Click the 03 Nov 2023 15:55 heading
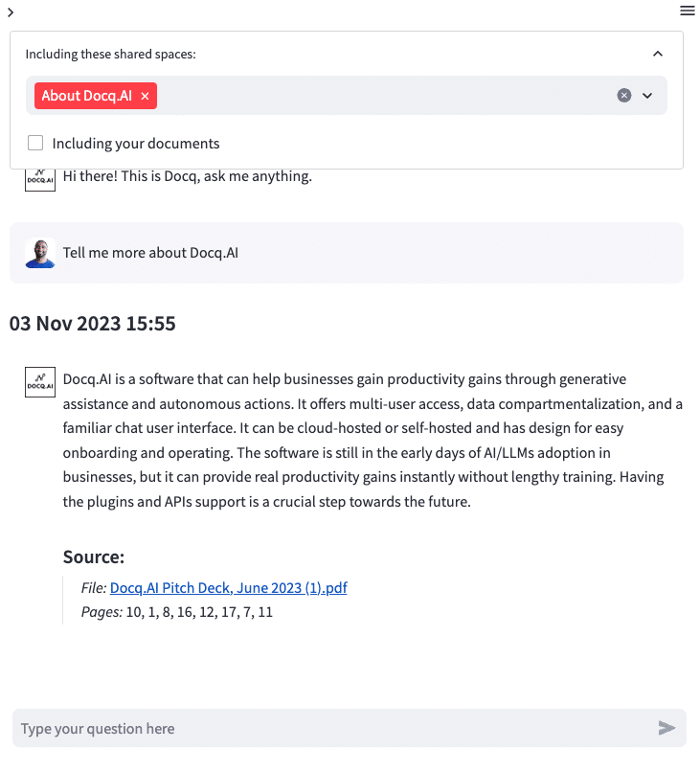This screenshot has width=700, height=772. 93,324
